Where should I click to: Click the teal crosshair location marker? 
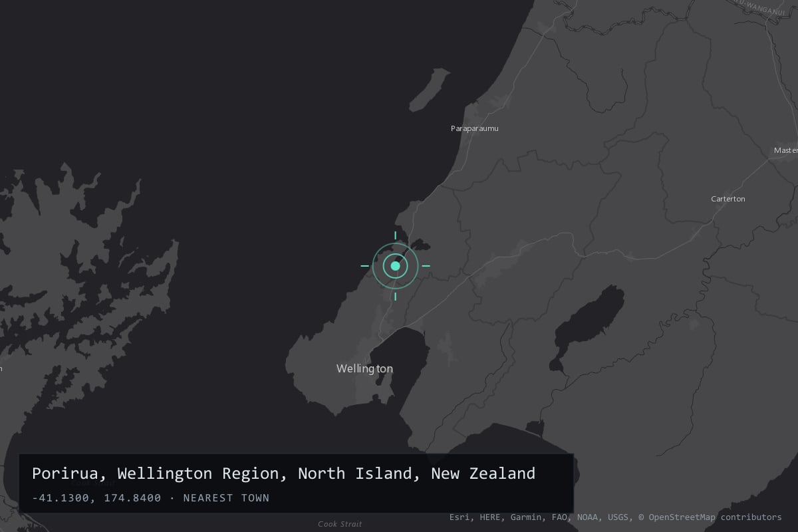coord(395,266)
